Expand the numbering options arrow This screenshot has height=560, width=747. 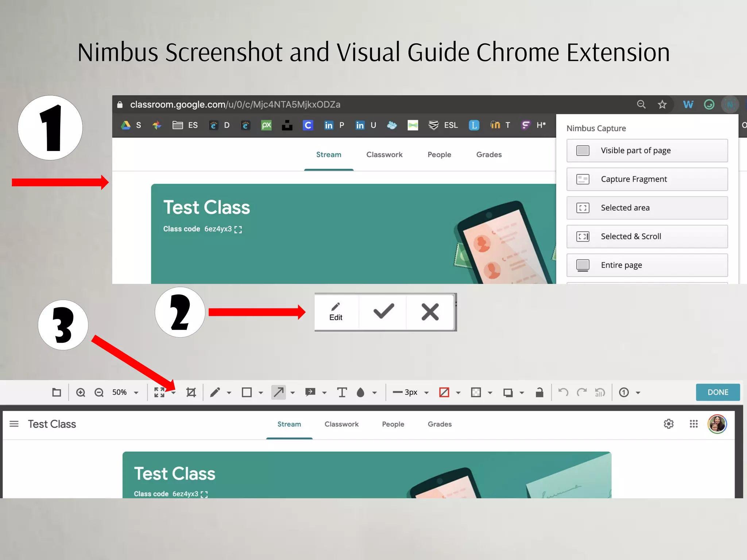point(638,393)
